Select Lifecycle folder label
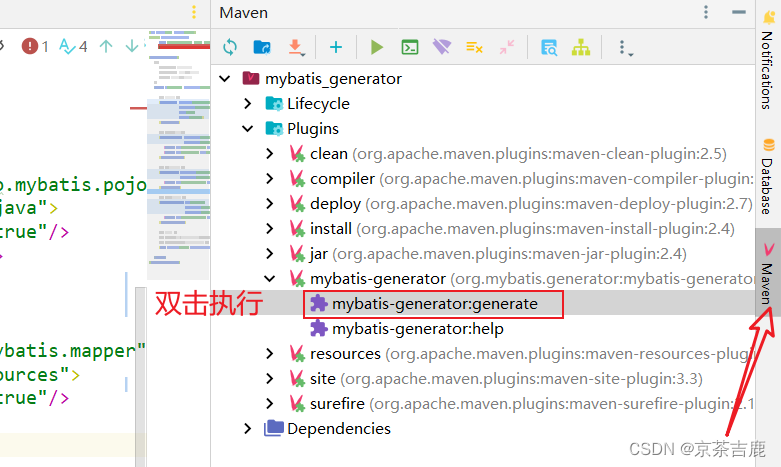Viewport: 781px width, 467px height. (318, 104)
